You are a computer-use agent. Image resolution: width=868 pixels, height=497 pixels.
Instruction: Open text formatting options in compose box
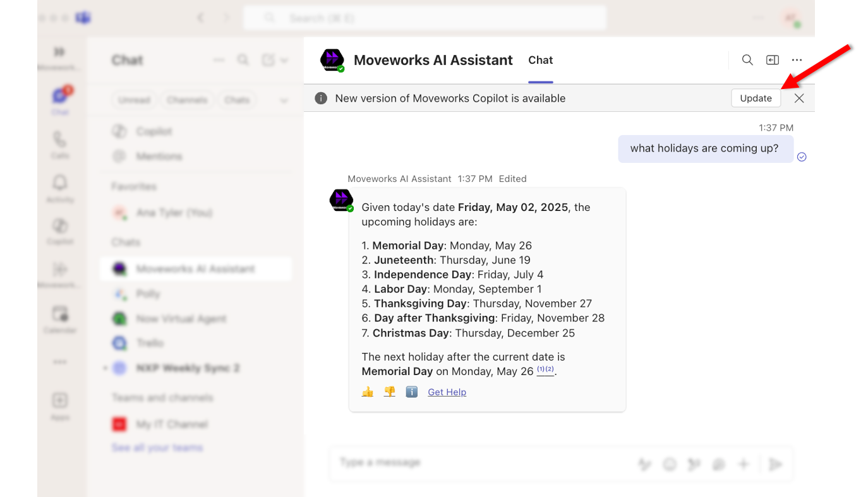point(644,465)
